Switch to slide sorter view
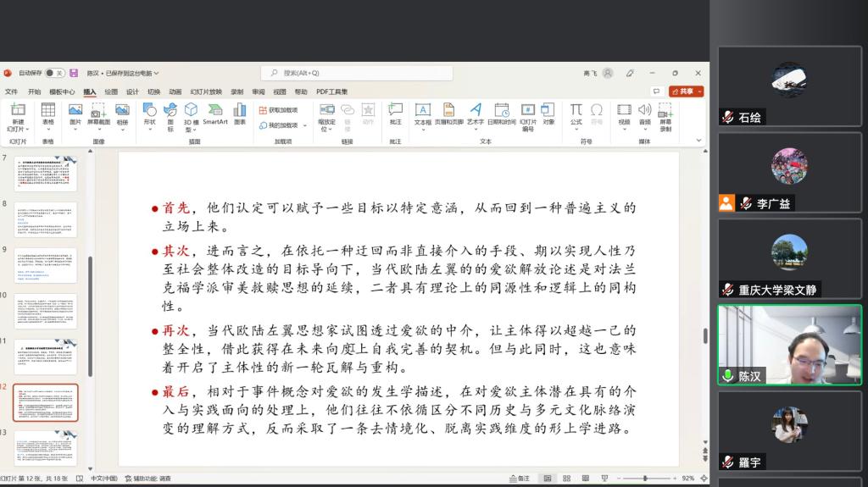The height and width of the screenshot is (487, 868). [565, 479]
